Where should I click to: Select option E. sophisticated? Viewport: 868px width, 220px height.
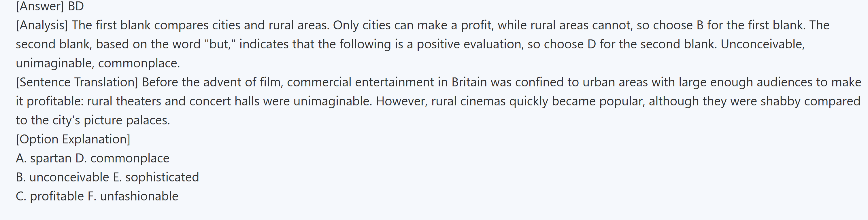pos(156,177)
